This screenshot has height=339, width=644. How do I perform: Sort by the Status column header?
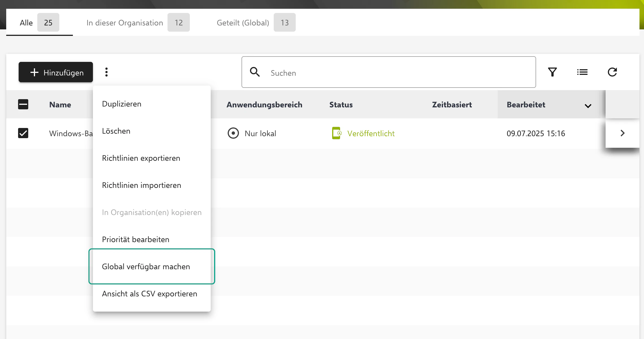[x=341, y=105]
